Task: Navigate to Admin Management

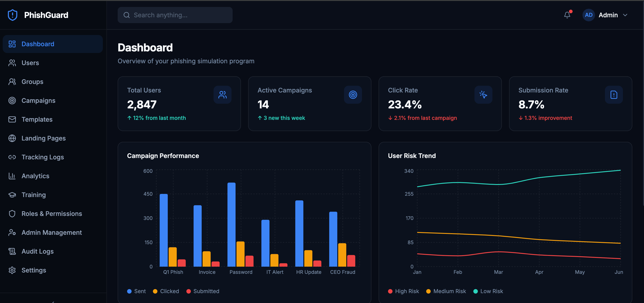Action: (x=53, y=233)
